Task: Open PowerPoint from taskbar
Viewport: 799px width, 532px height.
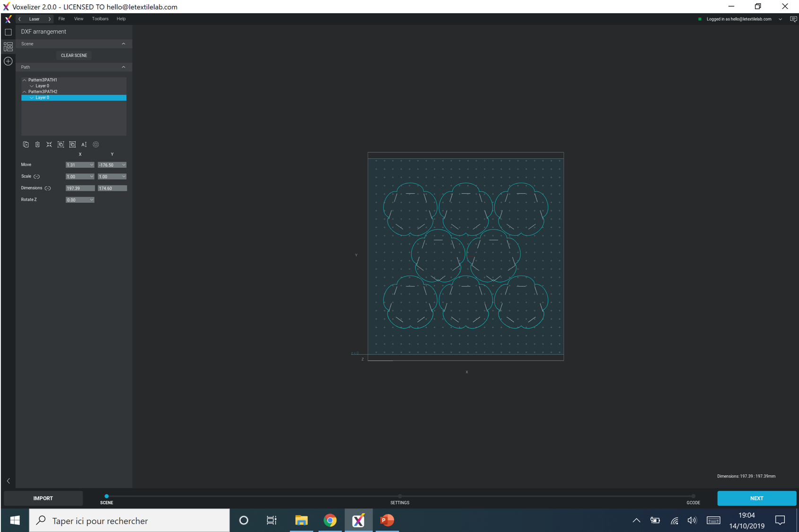Action: [x=387, y=521]
